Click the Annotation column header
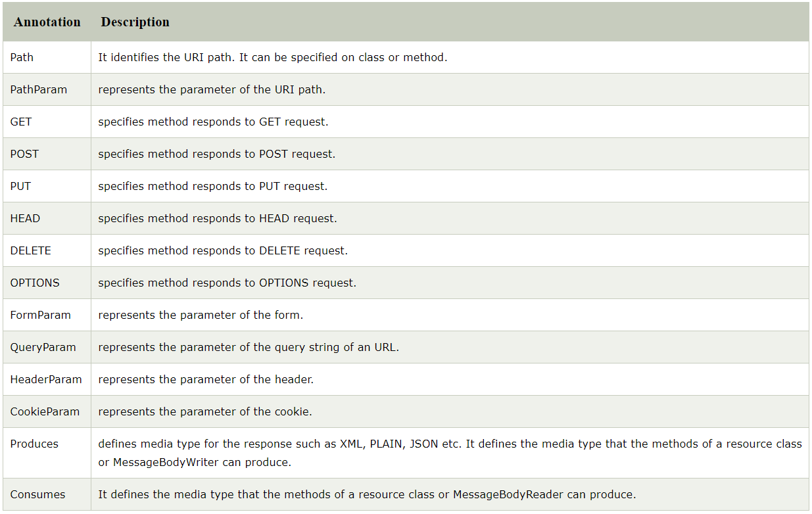812x514 pixels. [x=47, y=22]
